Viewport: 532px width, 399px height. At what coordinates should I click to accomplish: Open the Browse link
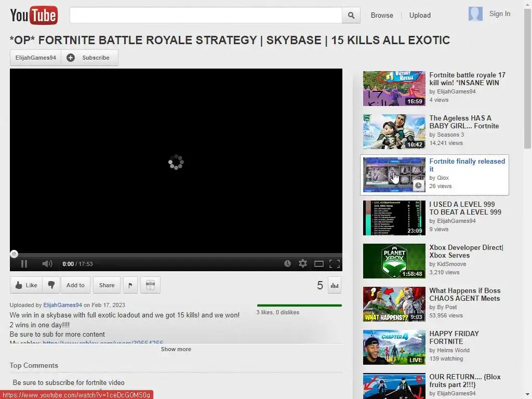point(382,15)
